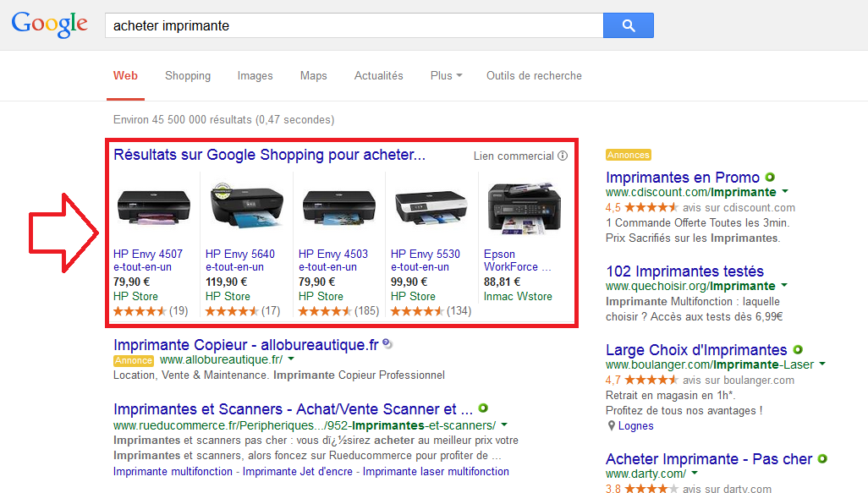Click the map pin icon beside Lognes
This screenshot has width=868, height=493.
[611, 425]
